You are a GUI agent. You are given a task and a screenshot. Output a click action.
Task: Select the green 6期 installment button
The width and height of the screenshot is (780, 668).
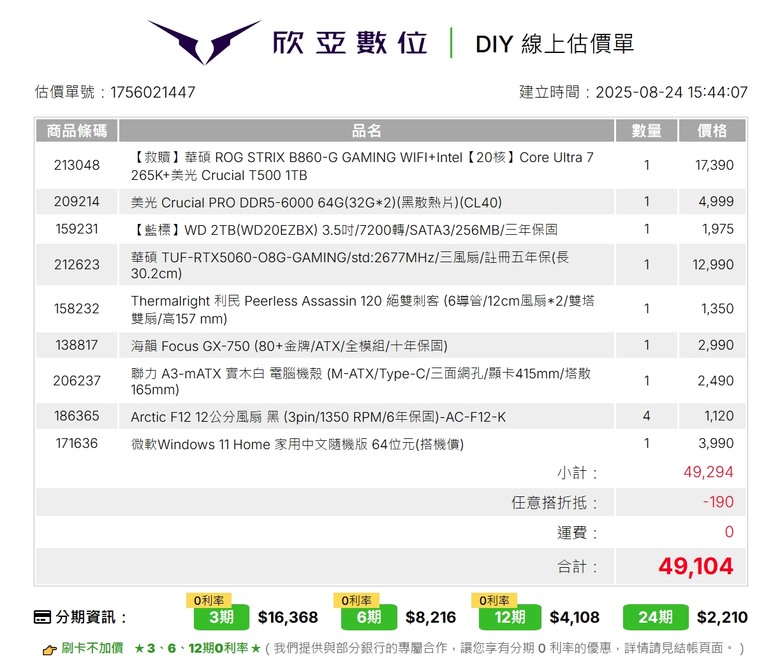(369, 617)
